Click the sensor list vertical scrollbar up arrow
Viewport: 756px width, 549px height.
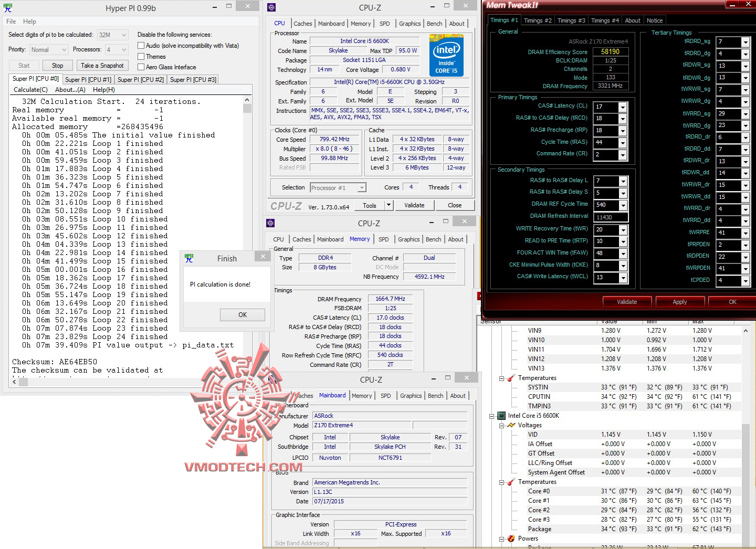pos(745,331)
